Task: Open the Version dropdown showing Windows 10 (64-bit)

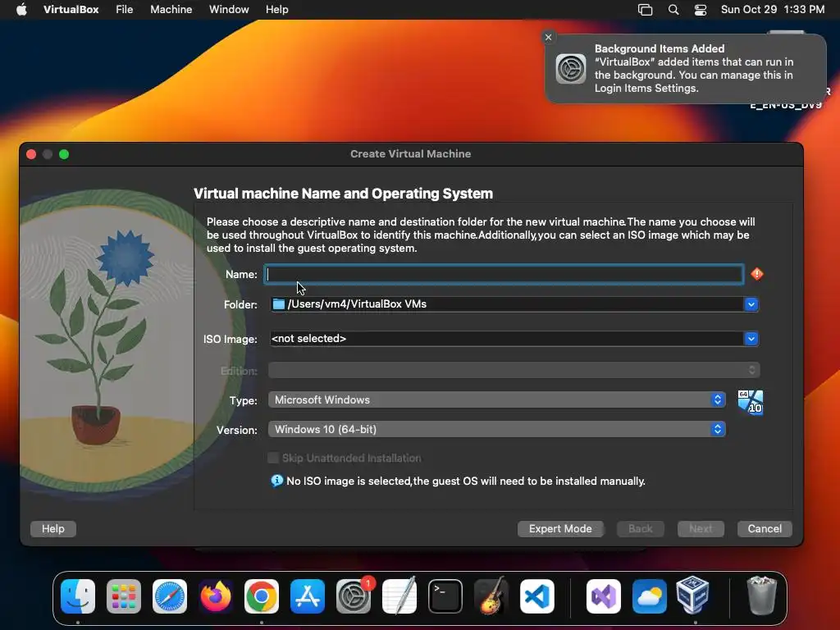Action: tap(496, 429)
